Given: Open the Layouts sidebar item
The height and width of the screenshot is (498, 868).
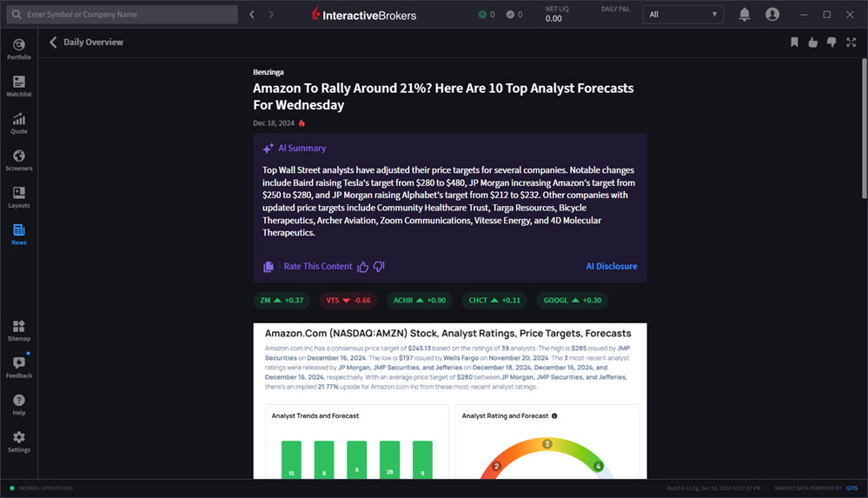Looking at the screenshot, I should click(19, 198).
